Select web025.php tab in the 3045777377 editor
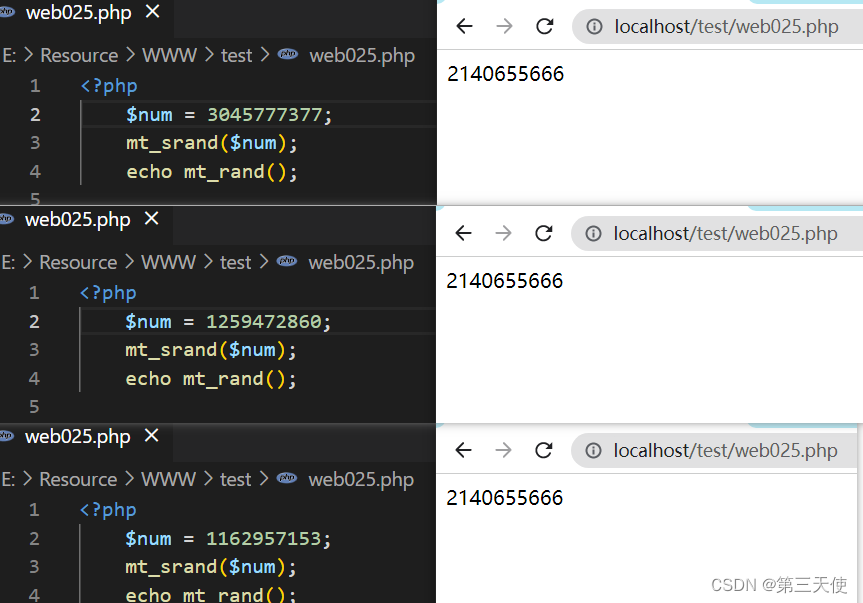This screenshot has height=603, width=863. [x=79, y=12]
